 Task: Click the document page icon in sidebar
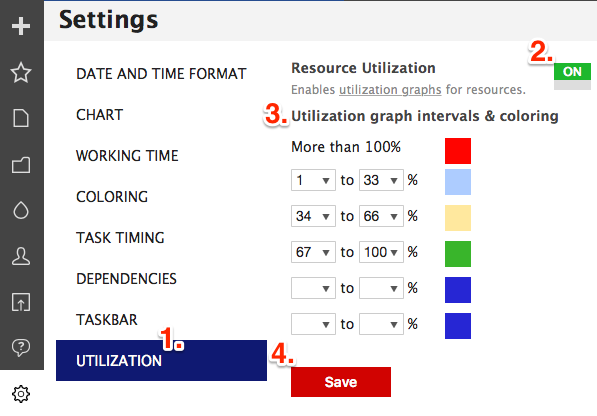tap(21, 118)
